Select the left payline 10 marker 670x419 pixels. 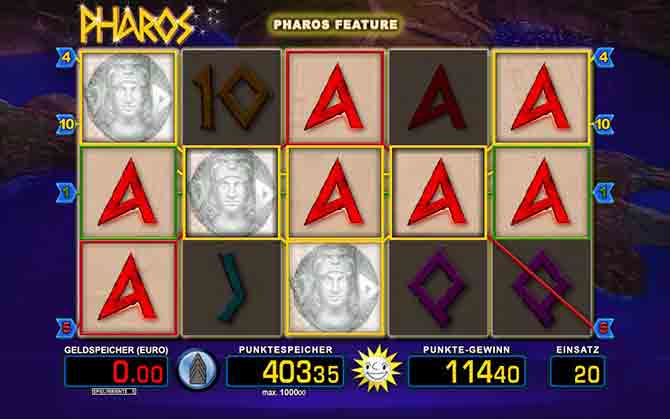66,125
